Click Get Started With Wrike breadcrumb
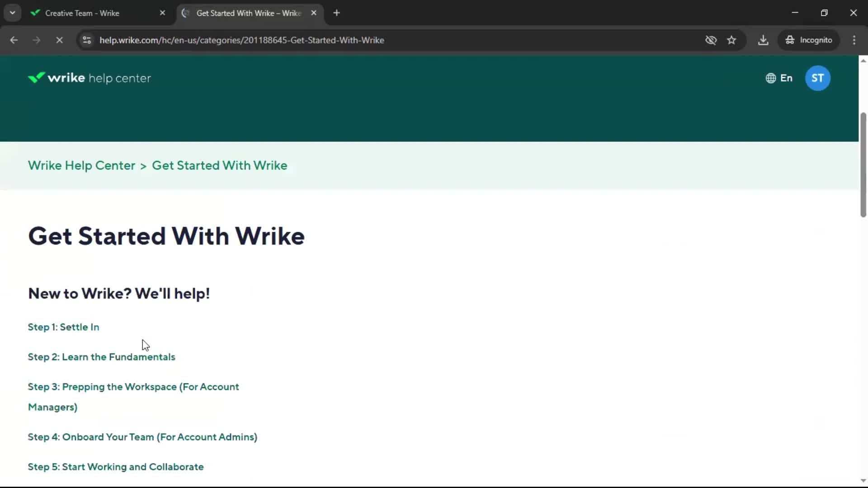 (219, 165)
